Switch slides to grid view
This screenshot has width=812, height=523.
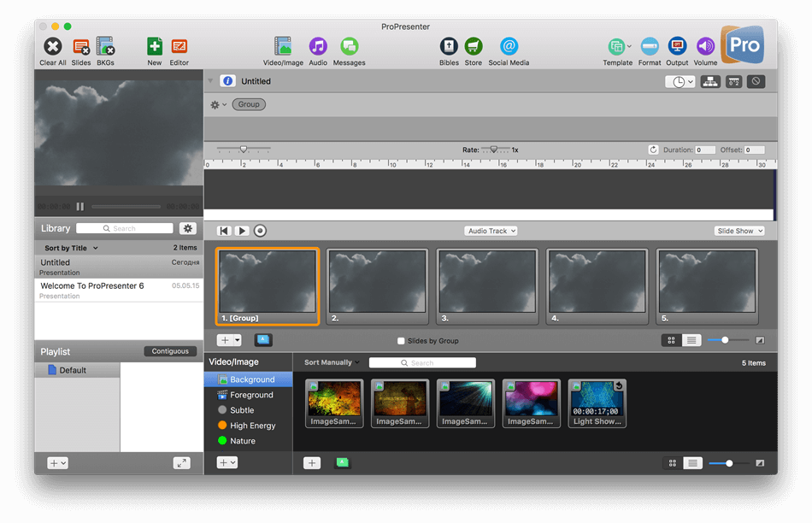click(671, 340)
